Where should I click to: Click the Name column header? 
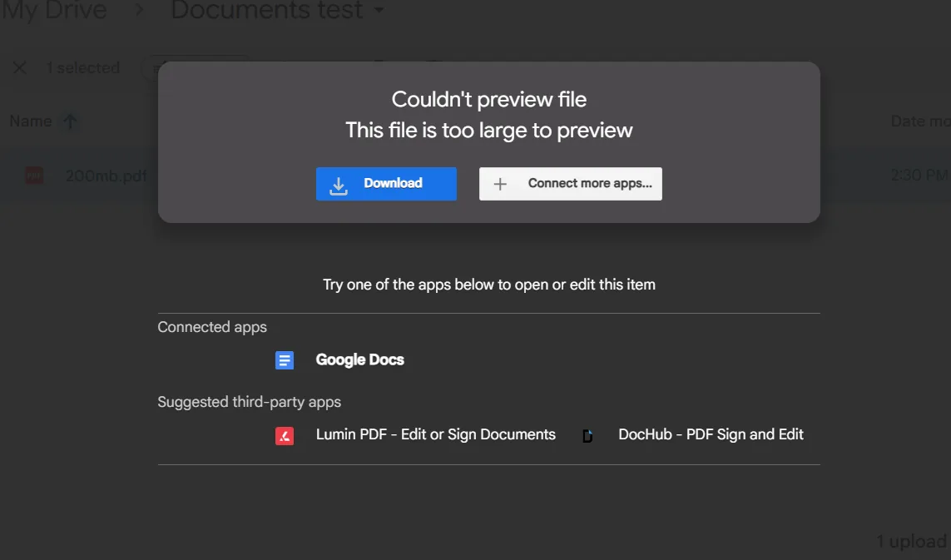31,121
